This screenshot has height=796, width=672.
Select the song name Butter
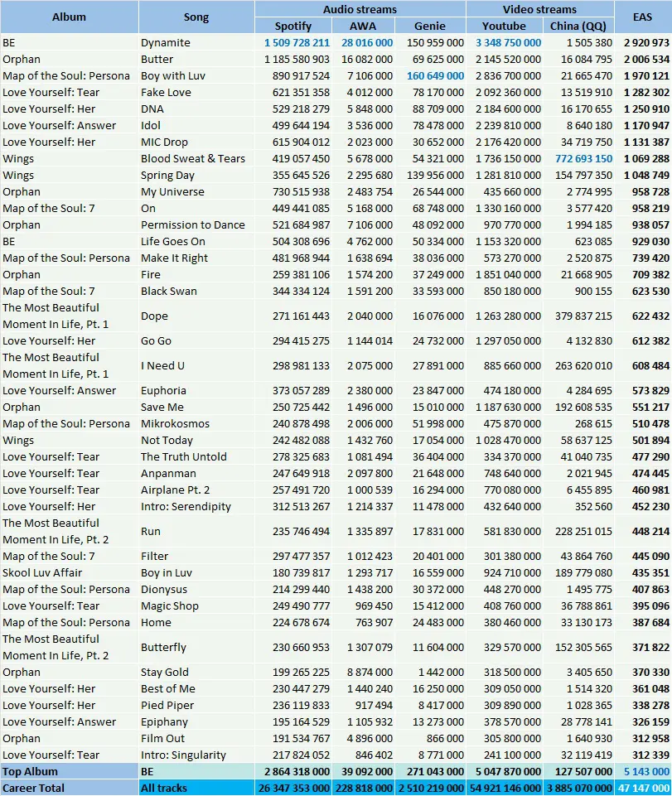[x=157, y=60]
